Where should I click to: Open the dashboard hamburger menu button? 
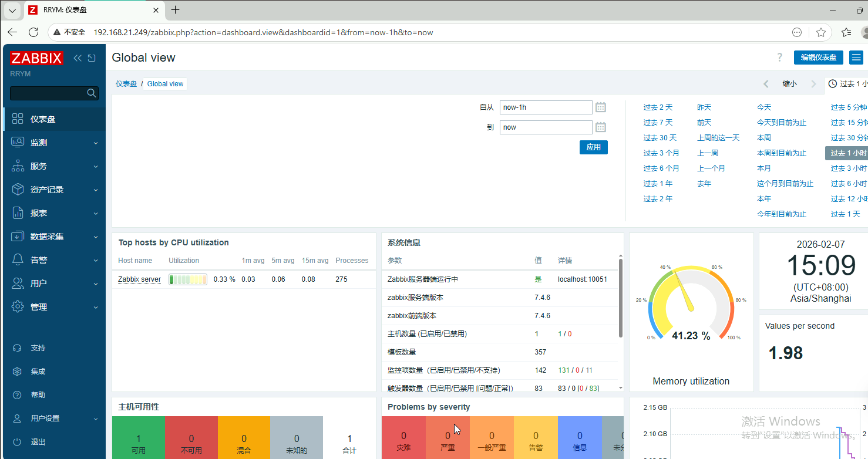[856, 58]
